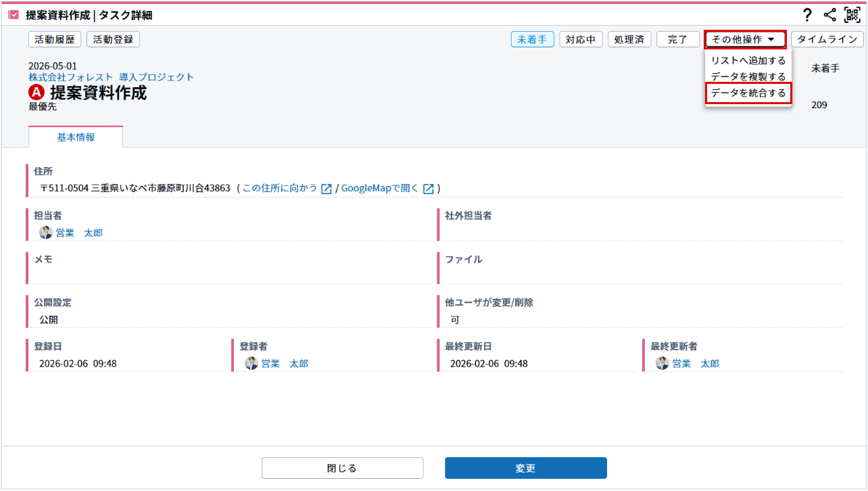The width and height of the screenshot is (868, 491).
Task: Choose データを複製する menu item
Action: pos(748,76)
